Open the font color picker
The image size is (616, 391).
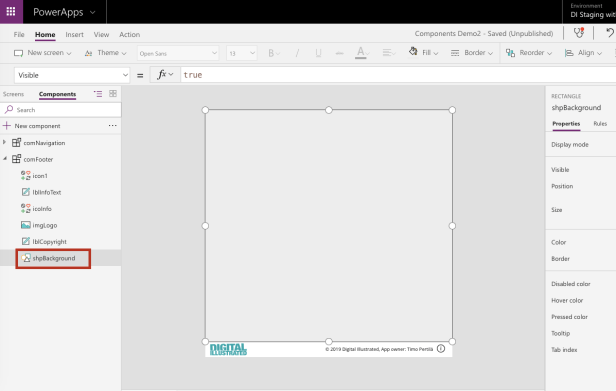[362, 53]
